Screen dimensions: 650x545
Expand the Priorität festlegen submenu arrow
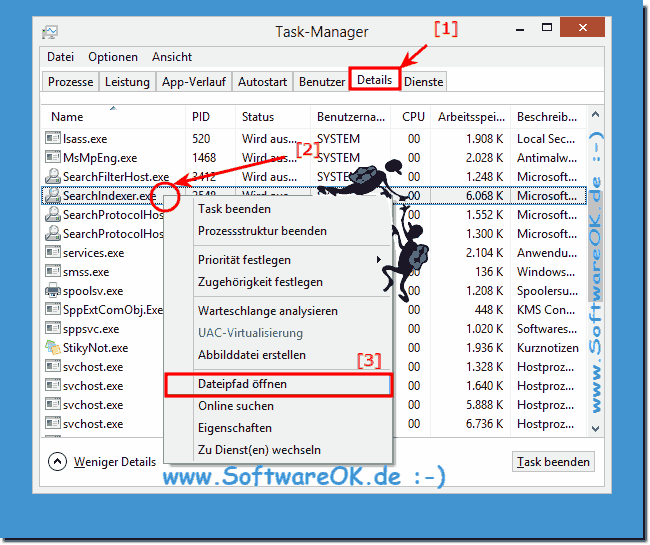[x=378, y=259]
